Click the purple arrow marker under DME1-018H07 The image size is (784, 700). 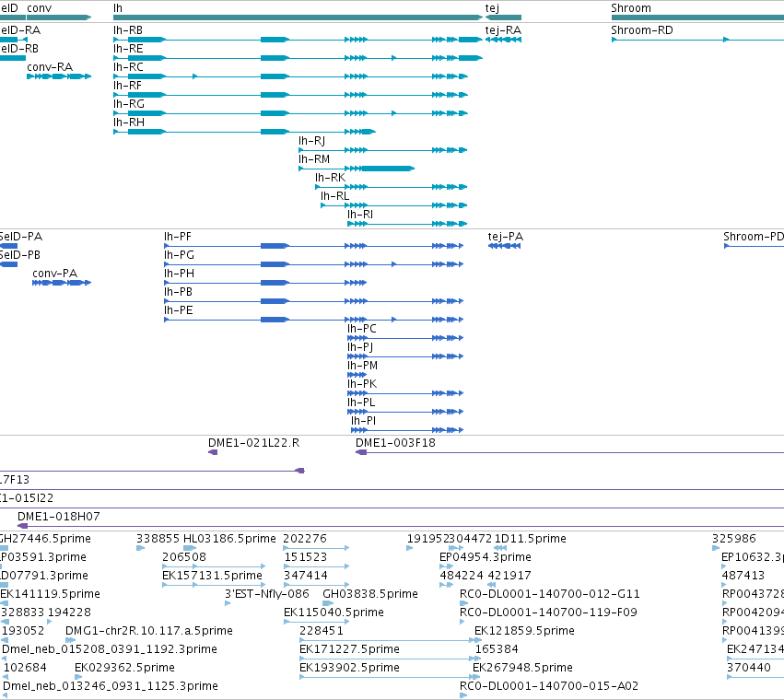click(22, 526)
